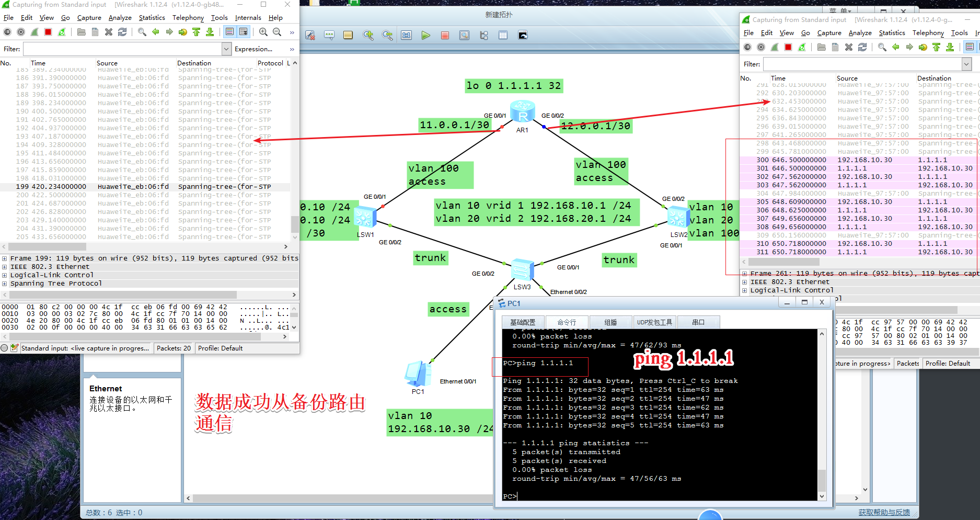
Task: Click PC1 terminal scrollbar down arrow
Action: point(822,496)
